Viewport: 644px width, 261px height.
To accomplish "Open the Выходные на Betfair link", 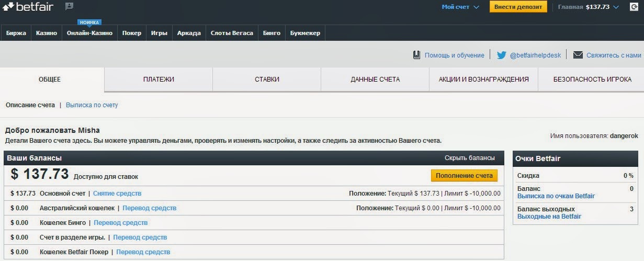I will pyautogui.click(x=549, y=217).
